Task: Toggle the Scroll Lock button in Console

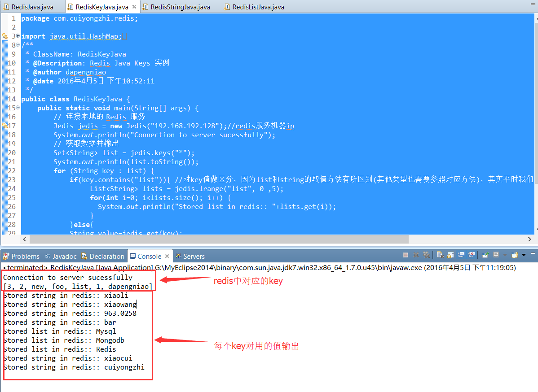Action: tap(451, 255)
